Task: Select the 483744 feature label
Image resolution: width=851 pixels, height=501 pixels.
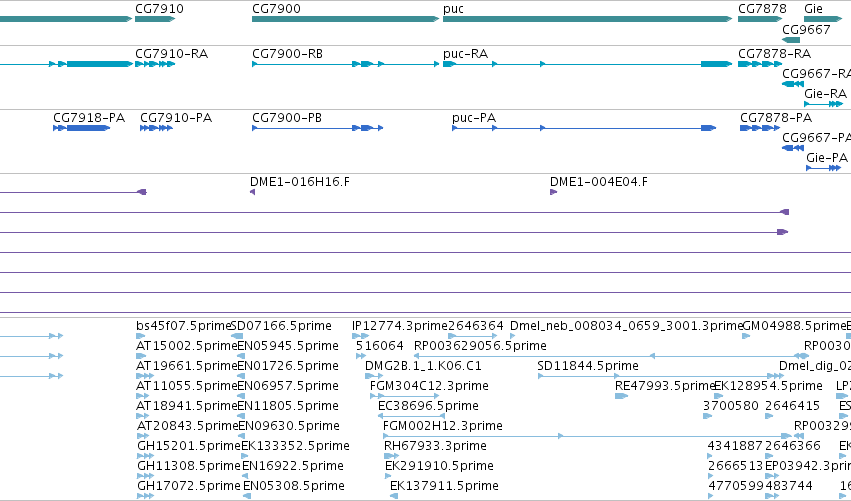Action: [789, 486]
